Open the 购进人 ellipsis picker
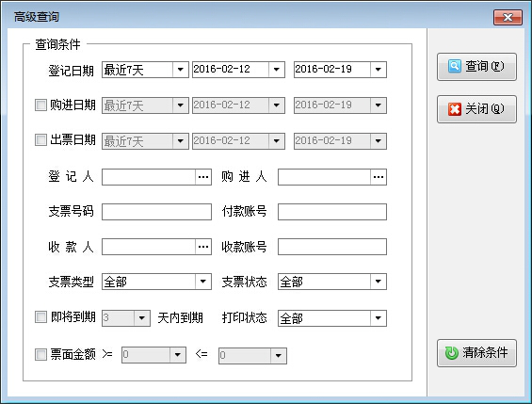This screenshot has width=532, height=404. click(x=379, y=177)
